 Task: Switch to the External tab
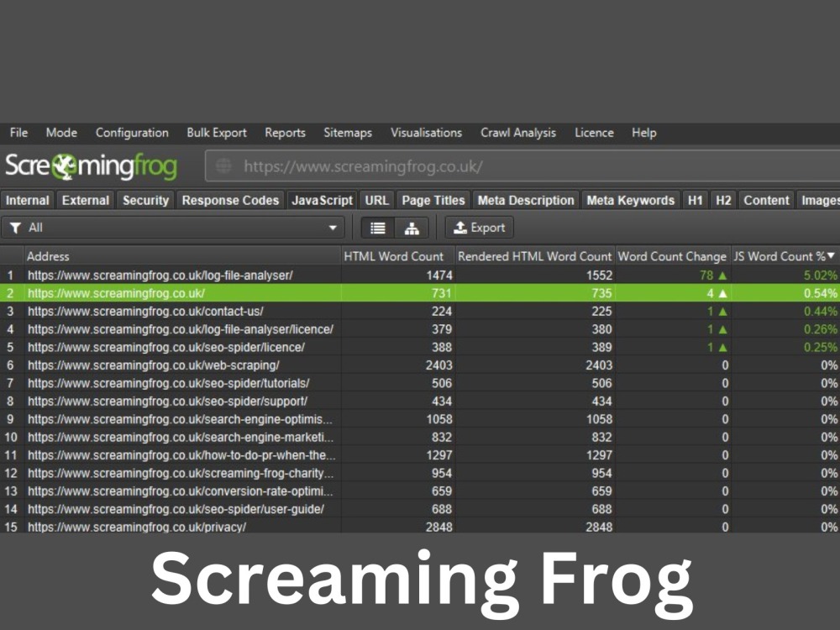click(85, 201)
